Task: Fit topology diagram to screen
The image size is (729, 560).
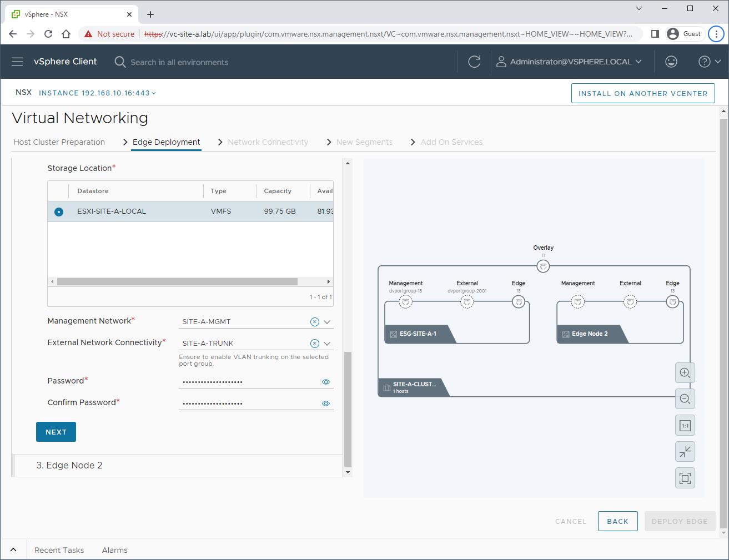Action: tap(685, 478)
